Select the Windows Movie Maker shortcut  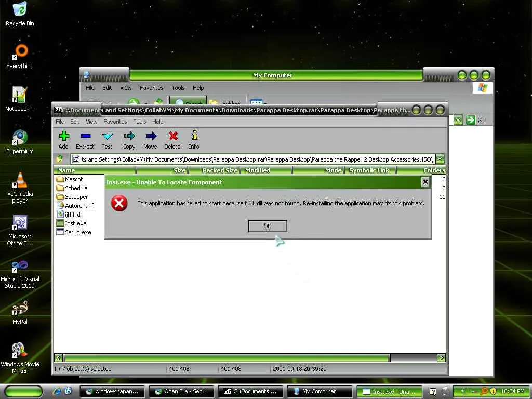pos(20,358)
